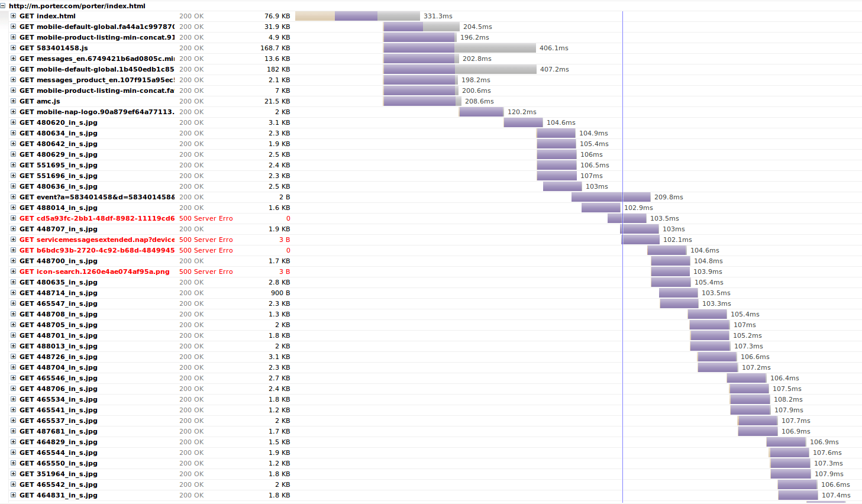The image size is (862, 504).
Task: Expand the messages_en.6749421b6ad0805c request
Action: pos(13,59)
